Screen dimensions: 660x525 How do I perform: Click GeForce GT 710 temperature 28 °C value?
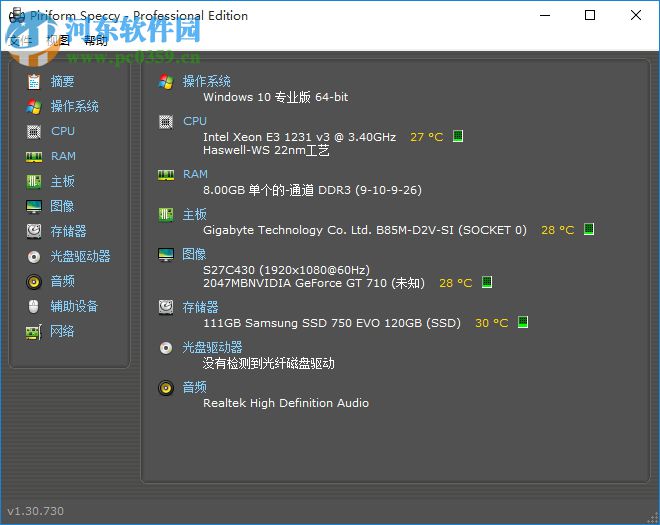click(x=456, y=283)
